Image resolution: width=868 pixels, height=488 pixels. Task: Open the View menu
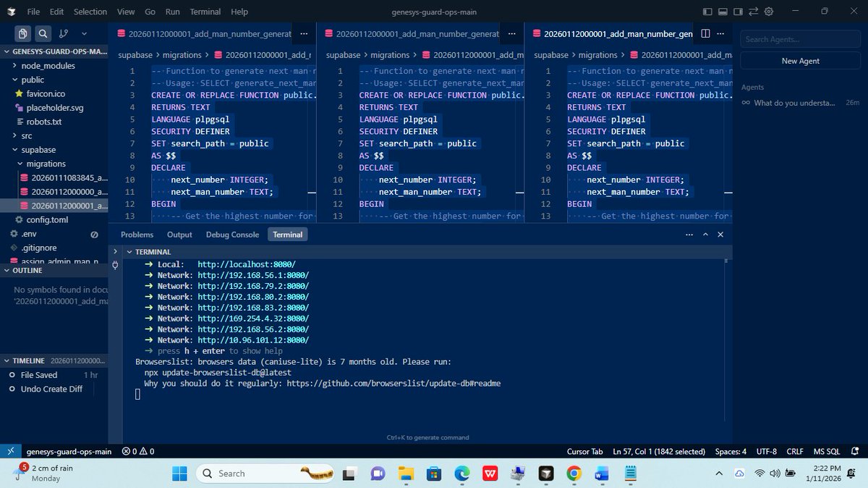pos(126,12)
